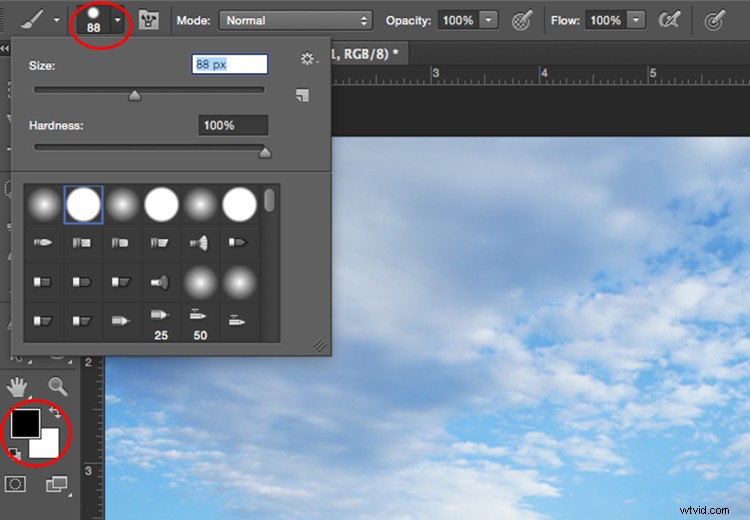This screenshot has height=520, width=750.
Task: Toggle the Brush panel icon
Action: coord(149,20)
